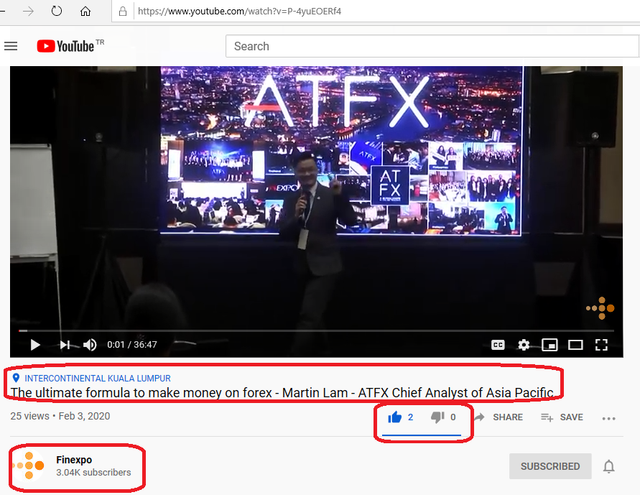Screen dimensions: 640x495
Task: Click the padlock site security icon
Action: coord(122,11)
